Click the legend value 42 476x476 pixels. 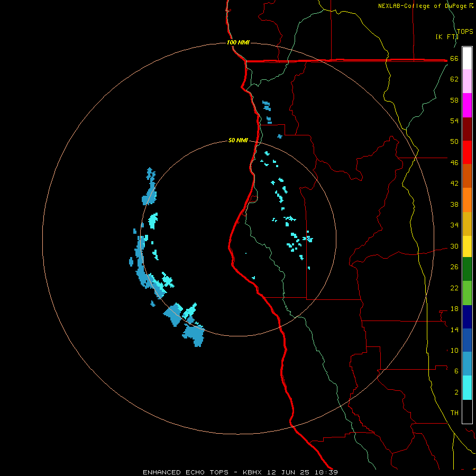click(x=454, y=184)
